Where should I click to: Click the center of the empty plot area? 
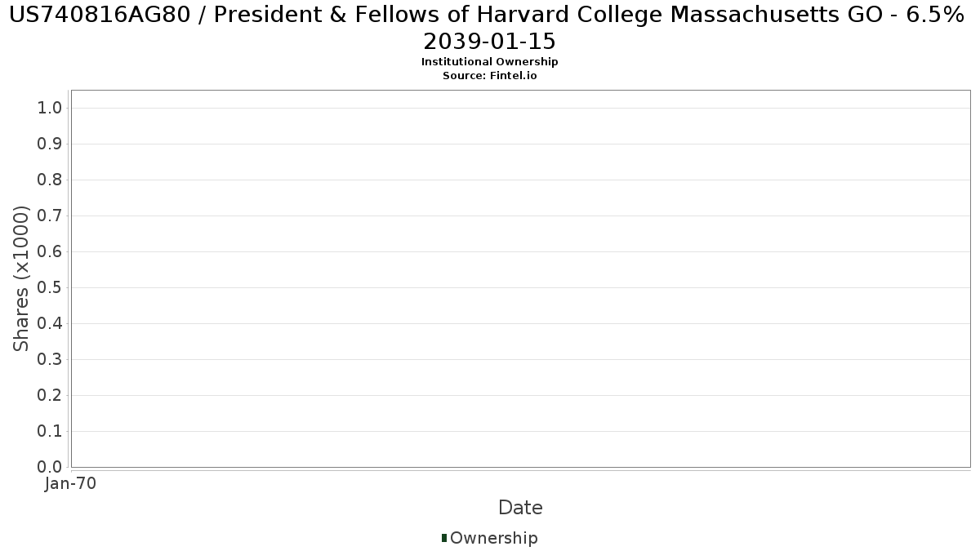tap(520, 278)
